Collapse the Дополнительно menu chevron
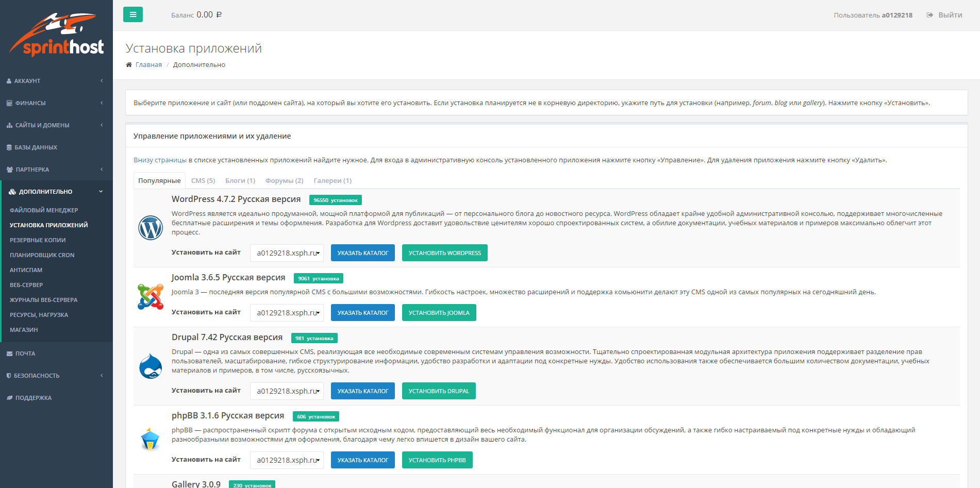This screenshot has width=980, height=488. pyautogui.click(x=101, y=192)
